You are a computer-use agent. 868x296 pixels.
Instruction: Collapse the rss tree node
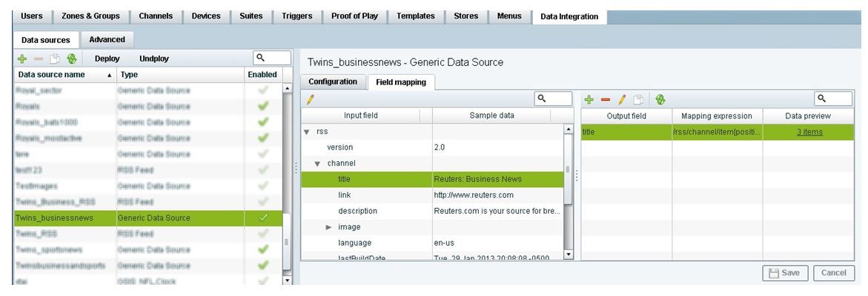click(x=307, y=132)
